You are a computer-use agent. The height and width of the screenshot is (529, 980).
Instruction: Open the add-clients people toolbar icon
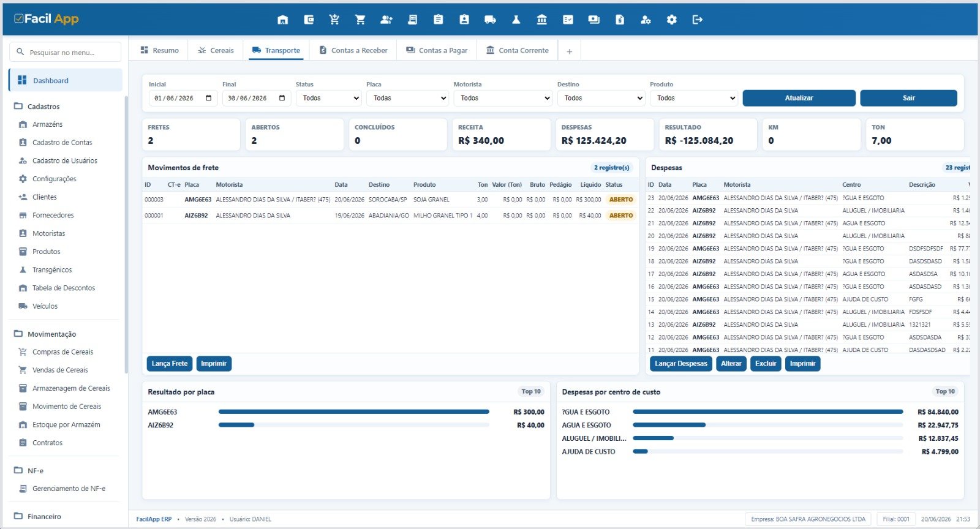tap(386, 20)
